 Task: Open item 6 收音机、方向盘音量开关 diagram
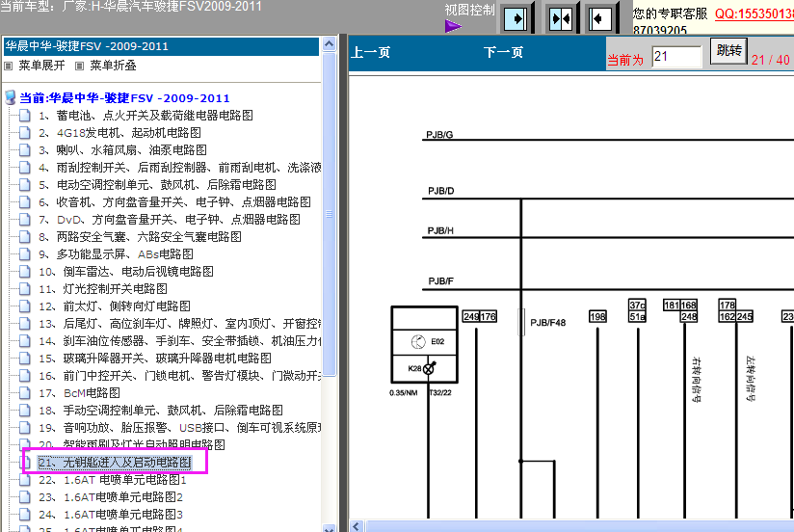coord(174,202)
